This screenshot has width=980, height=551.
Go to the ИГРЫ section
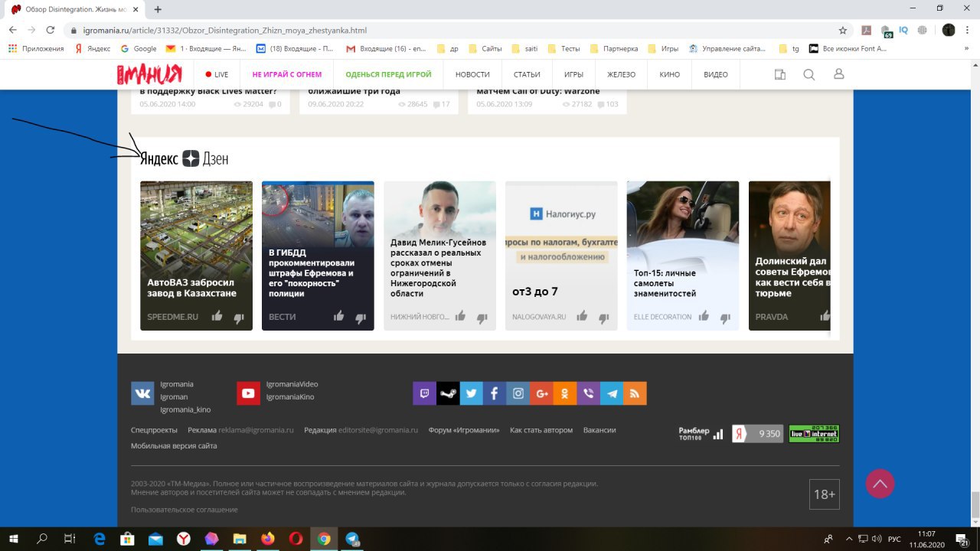pos(574,74)
